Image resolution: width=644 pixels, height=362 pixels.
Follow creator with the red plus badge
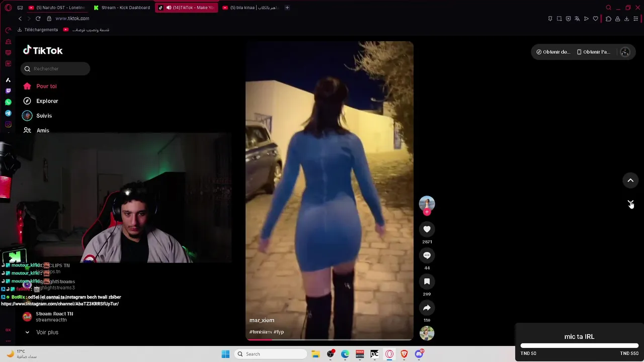coord(427,212)
